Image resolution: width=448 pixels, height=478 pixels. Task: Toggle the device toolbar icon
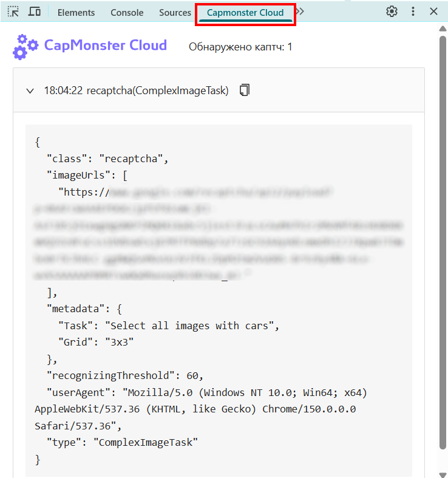coord(34,12)
